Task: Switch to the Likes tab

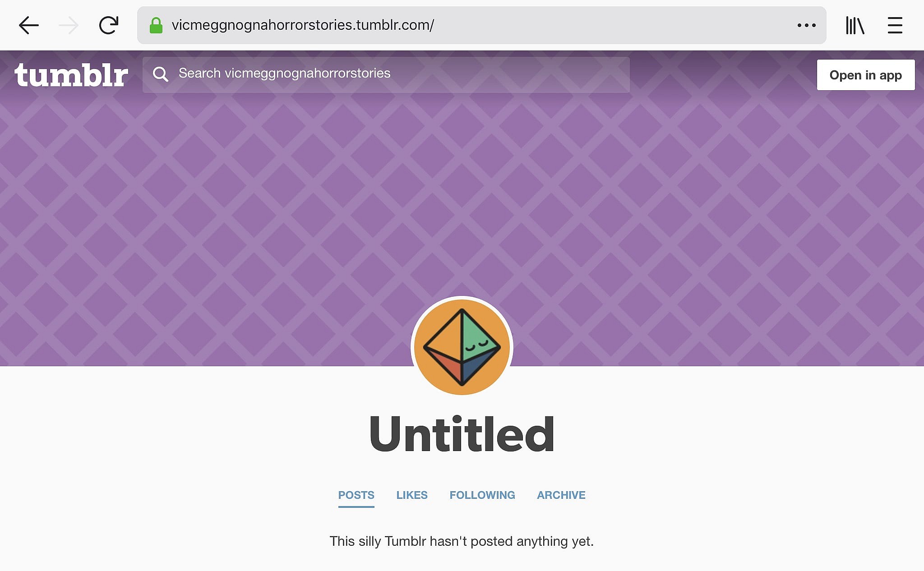Action: point(412,495)
